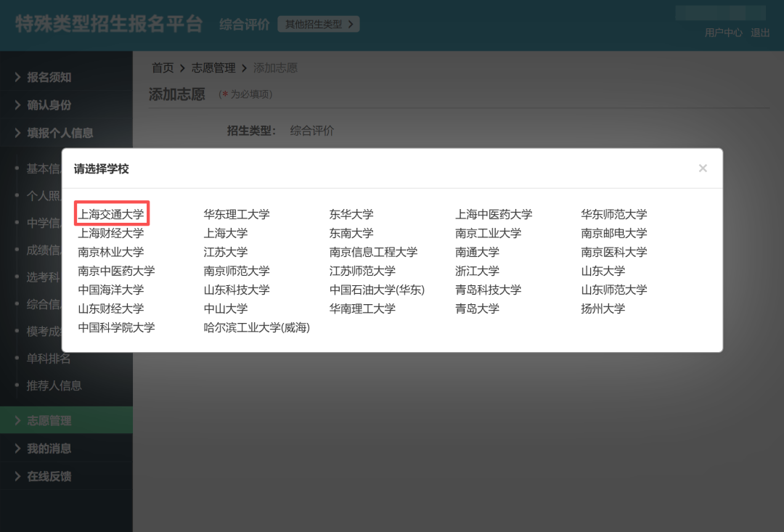This screenshot has width=784, height=532.
Task: Select 江苏大学
Action: (226, 252)
